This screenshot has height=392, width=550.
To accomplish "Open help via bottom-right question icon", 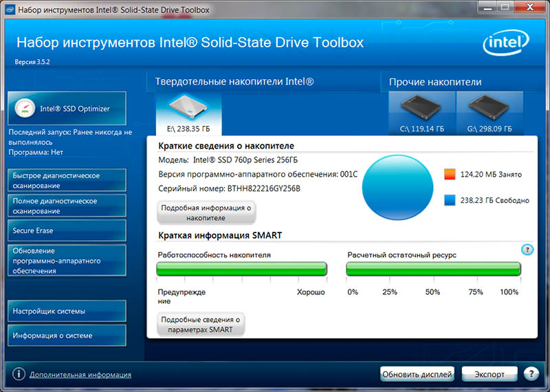I will [x=531, y=374].
